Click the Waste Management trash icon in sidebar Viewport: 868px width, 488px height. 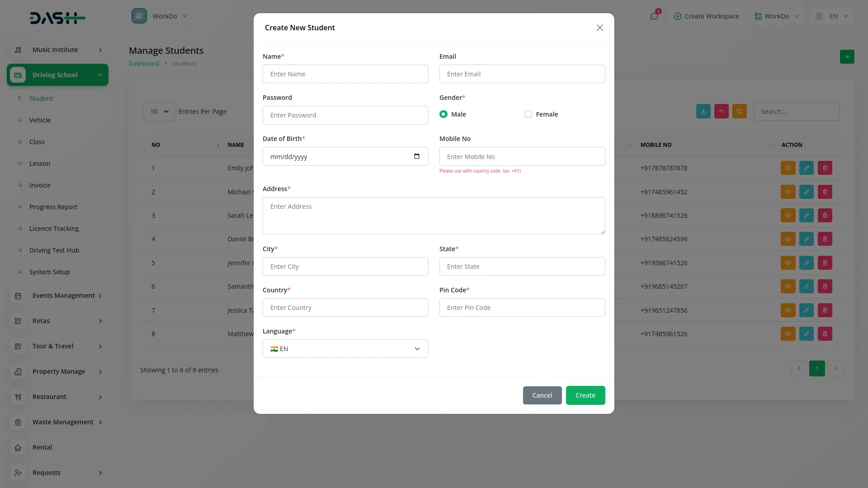click(18, 422)
